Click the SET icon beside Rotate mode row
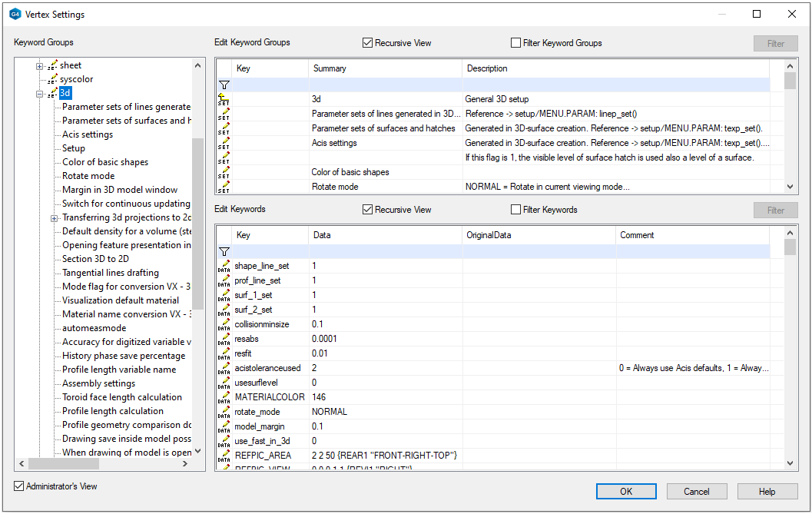 (x=224, y=187)
